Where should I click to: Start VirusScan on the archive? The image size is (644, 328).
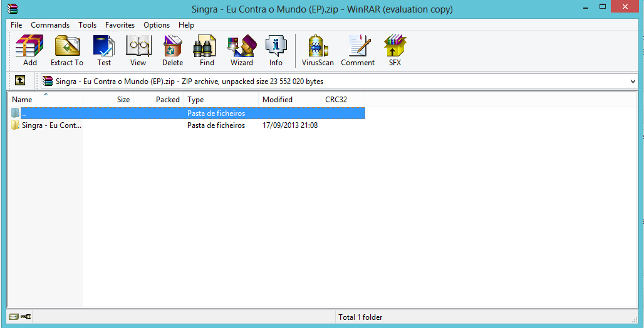(x=318, y=50)
